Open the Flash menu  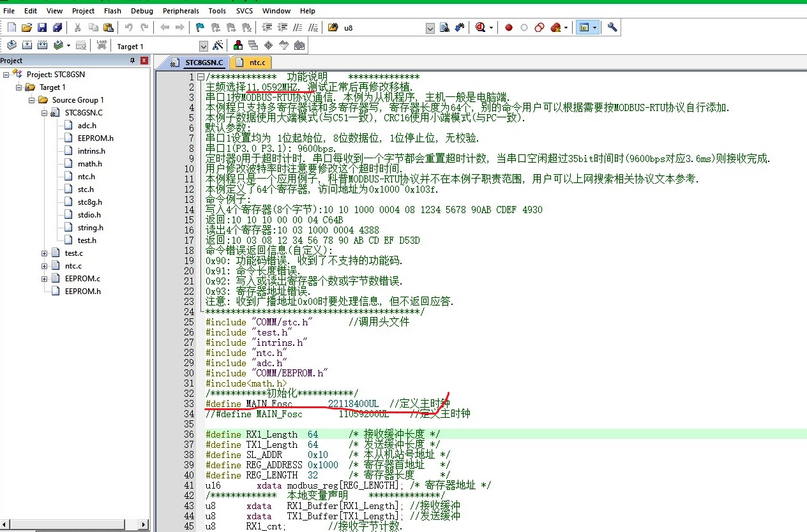click(x=112, y=11)
